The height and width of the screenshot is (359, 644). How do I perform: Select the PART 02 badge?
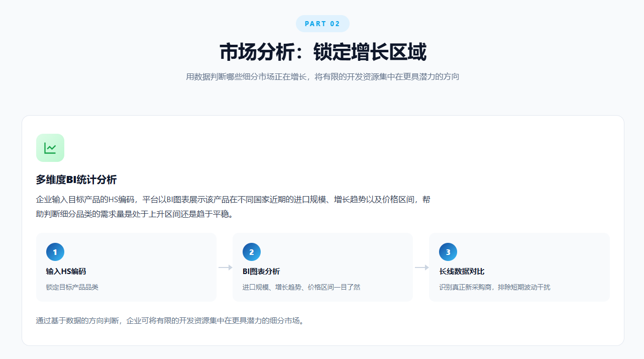point(323,24)
